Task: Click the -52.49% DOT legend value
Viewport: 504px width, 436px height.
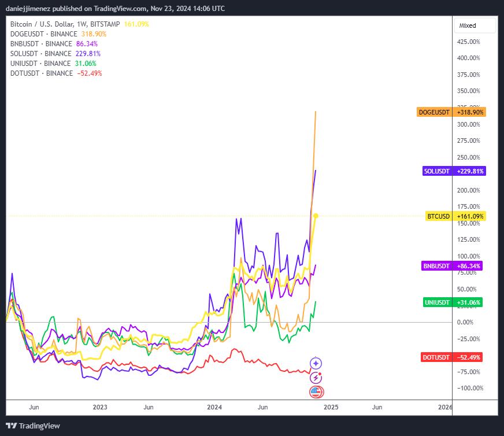Action: pyautogui.click(x=90, y=73)
